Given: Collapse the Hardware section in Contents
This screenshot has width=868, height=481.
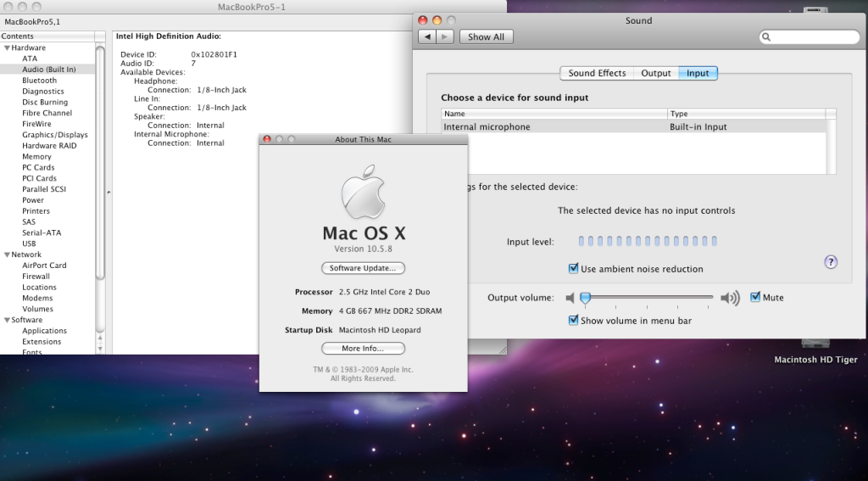Looking at the screenshot, I should point(6,48).
